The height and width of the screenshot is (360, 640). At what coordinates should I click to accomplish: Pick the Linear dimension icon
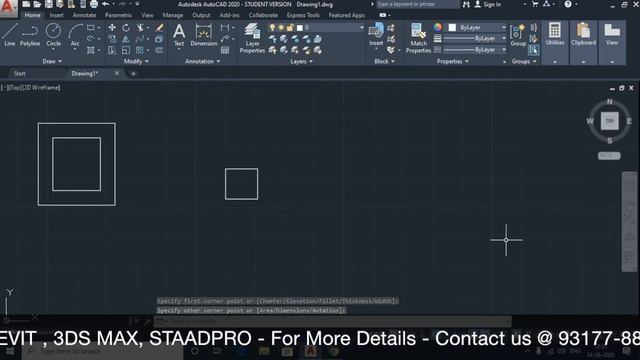[224, 28]
